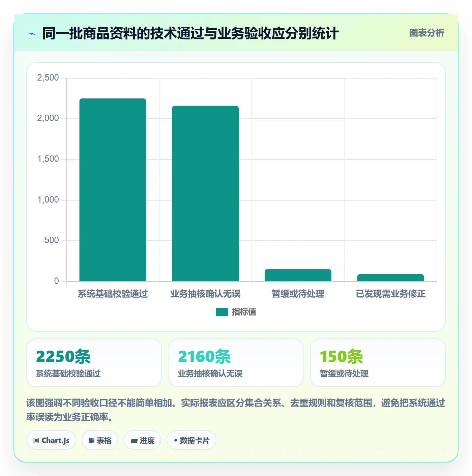Click x-axis label 暂缓或待处理
This screenshot has height=476, width=472.
coord(298,294)
